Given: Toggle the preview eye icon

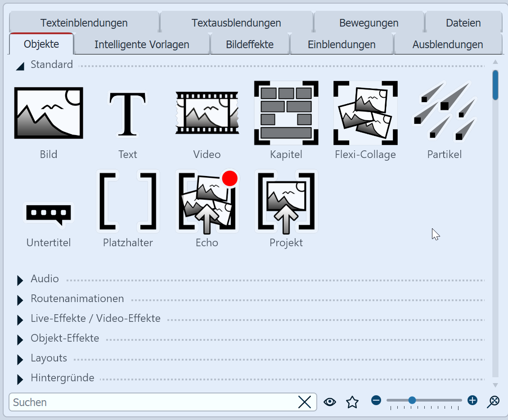Looking at the screenshot, I should pyautogui.click(x=330, y=402).
